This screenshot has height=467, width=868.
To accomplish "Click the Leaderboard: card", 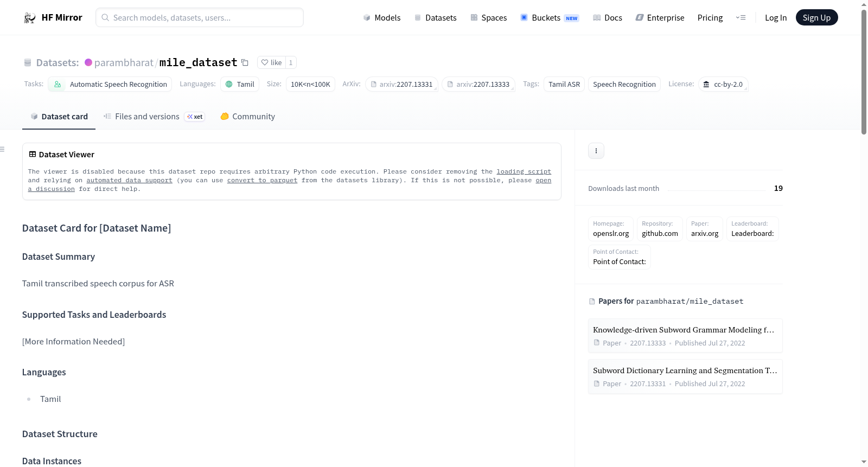I will 752,229.
